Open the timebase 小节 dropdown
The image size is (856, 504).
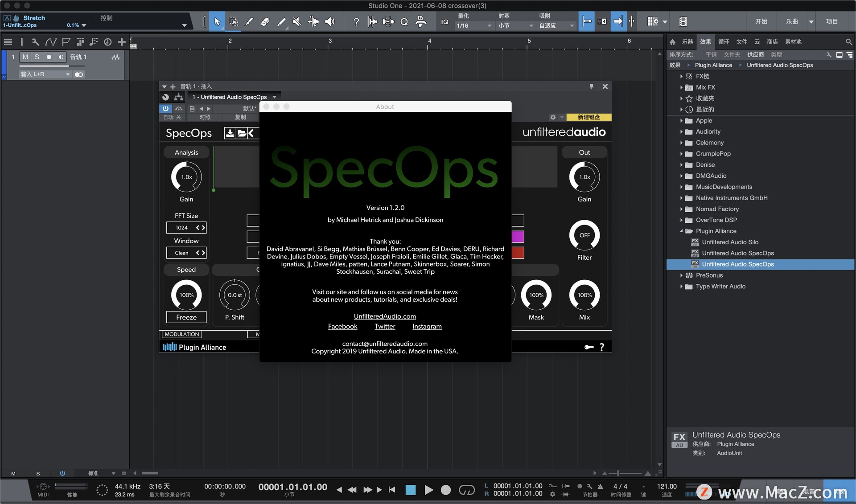[515, 25]
